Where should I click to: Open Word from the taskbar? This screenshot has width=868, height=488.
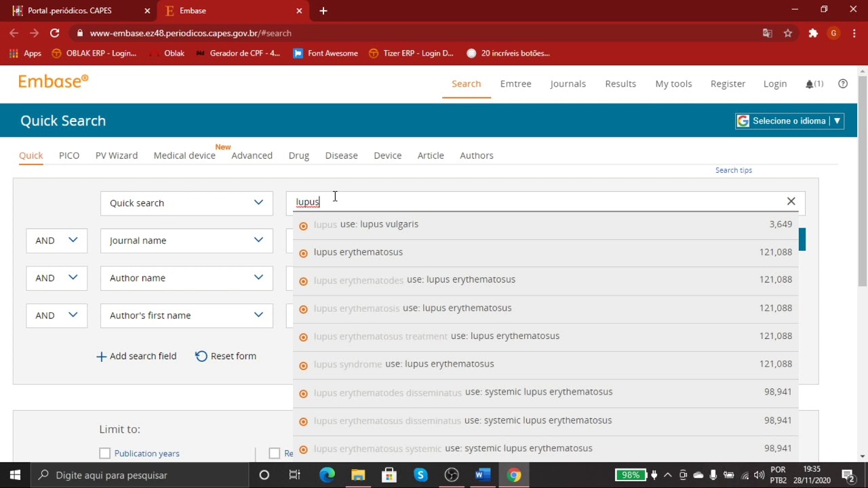[482, 475]
